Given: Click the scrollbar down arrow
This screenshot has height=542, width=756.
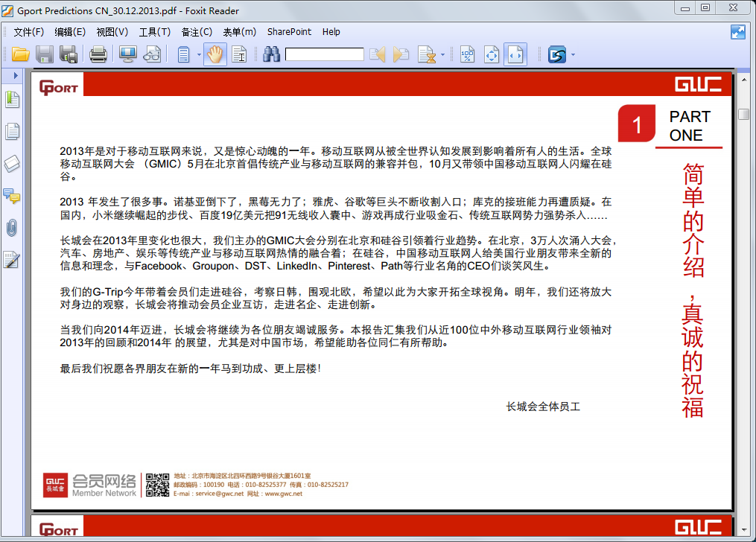Looking at the screenshot, I should click(x=743, y=530).
